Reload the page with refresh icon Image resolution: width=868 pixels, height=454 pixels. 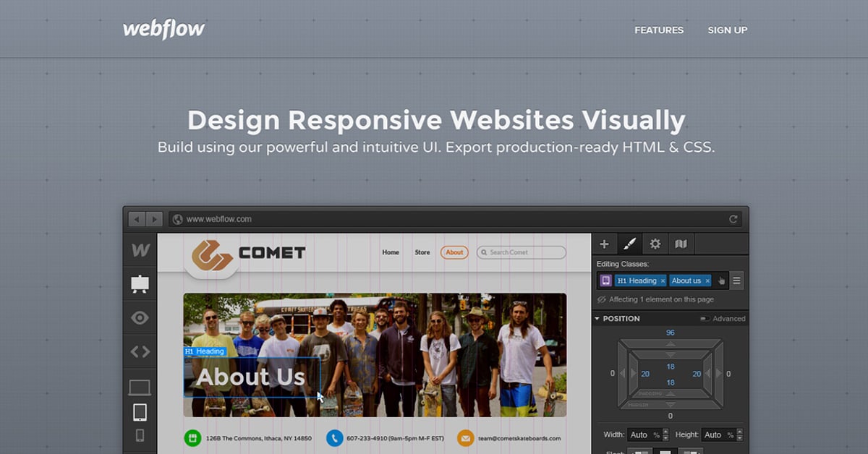(x=733, y=219)
